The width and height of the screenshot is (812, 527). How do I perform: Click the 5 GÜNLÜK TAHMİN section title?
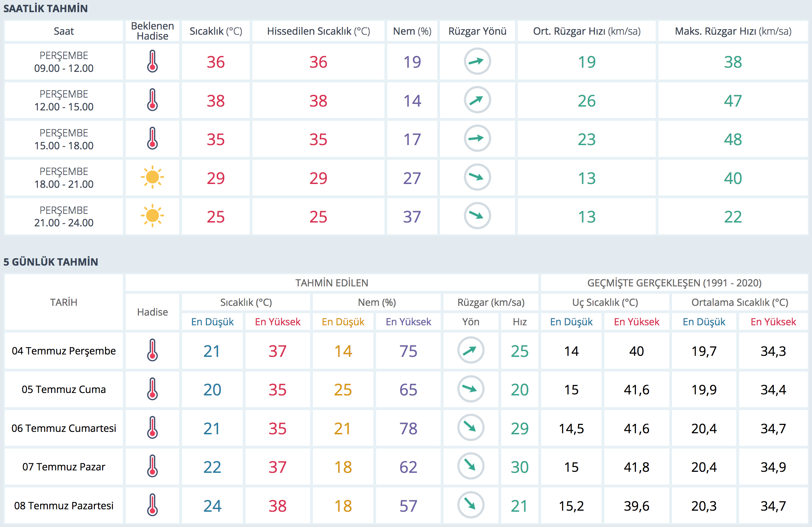pos(51,262)
